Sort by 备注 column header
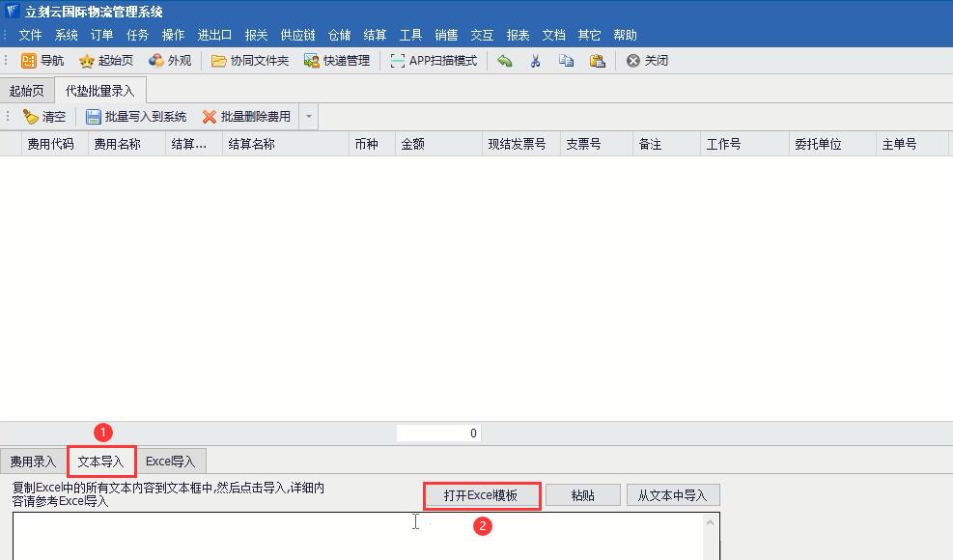 [x=667, y=144]
